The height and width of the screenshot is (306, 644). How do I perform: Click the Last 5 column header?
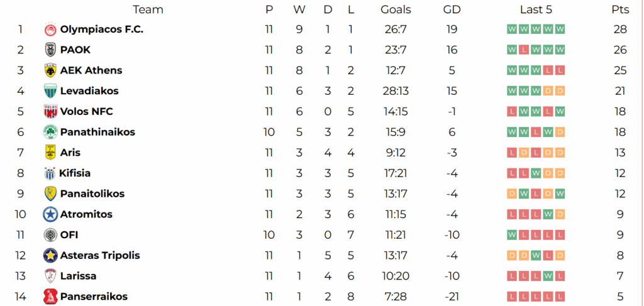(536, 9)
